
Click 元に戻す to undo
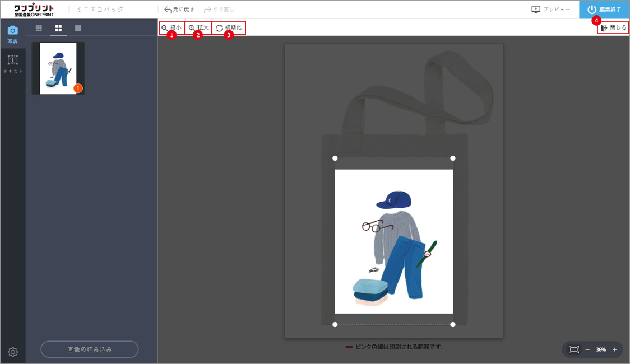[x=179, y=10]
